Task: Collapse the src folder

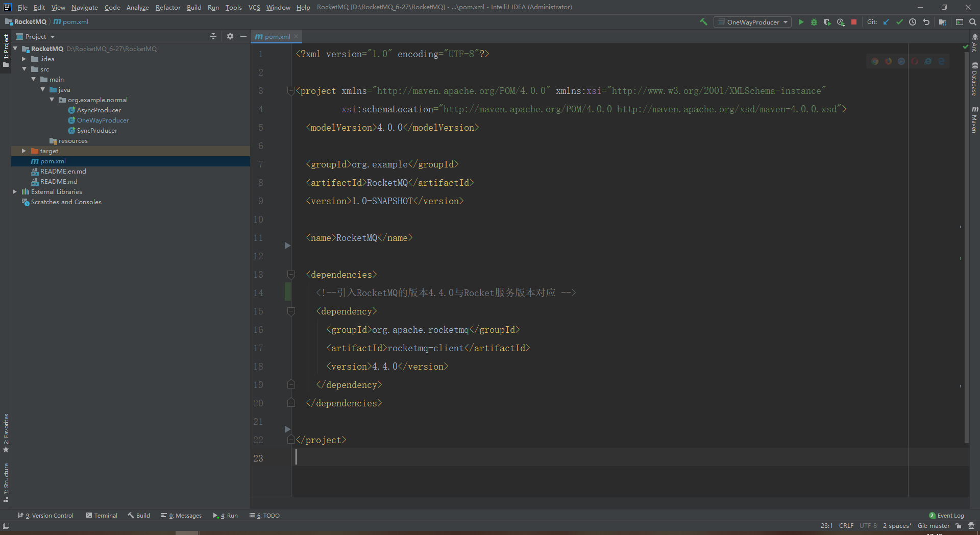Action: point(24,69)
